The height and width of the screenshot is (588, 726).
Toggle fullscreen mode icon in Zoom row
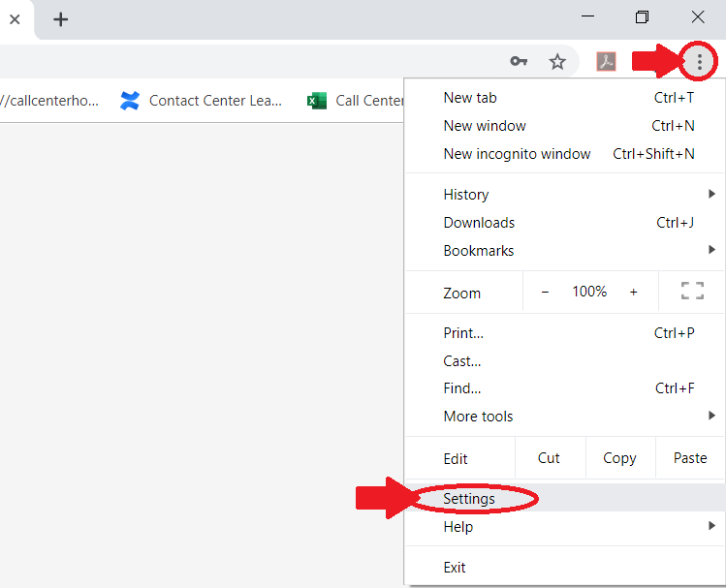692,292
